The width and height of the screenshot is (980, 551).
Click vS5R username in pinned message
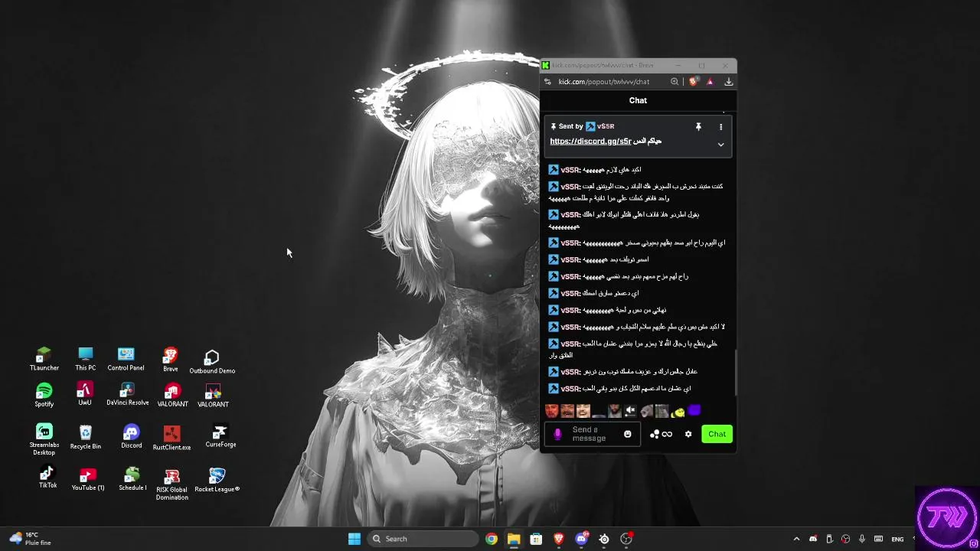click(x=605, y=126)
